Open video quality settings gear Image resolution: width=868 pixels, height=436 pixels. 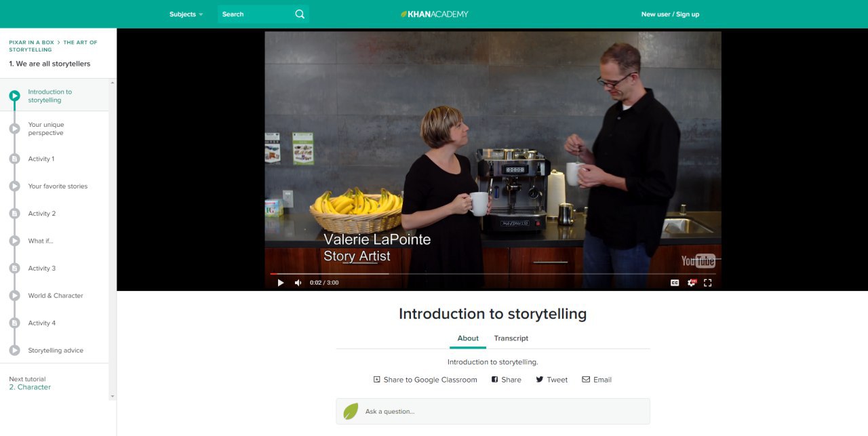[x=692, y=283]
